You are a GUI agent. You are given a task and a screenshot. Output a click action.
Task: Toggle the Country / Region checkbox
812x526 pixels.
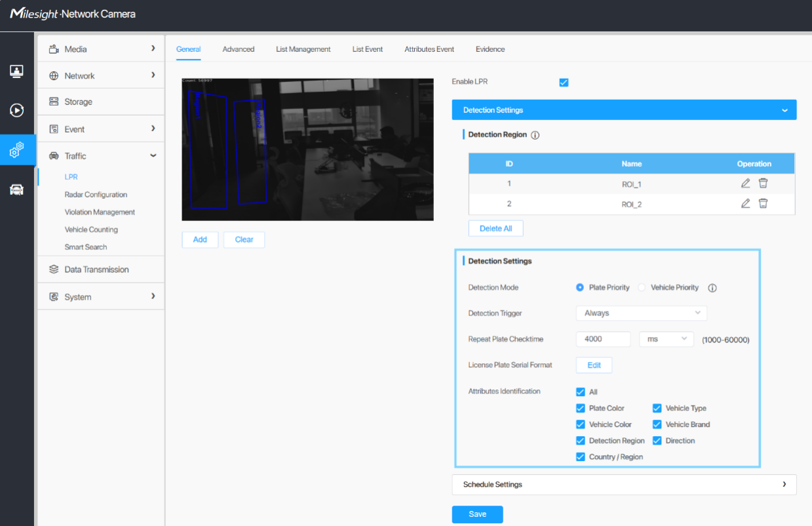pos(581,457)
